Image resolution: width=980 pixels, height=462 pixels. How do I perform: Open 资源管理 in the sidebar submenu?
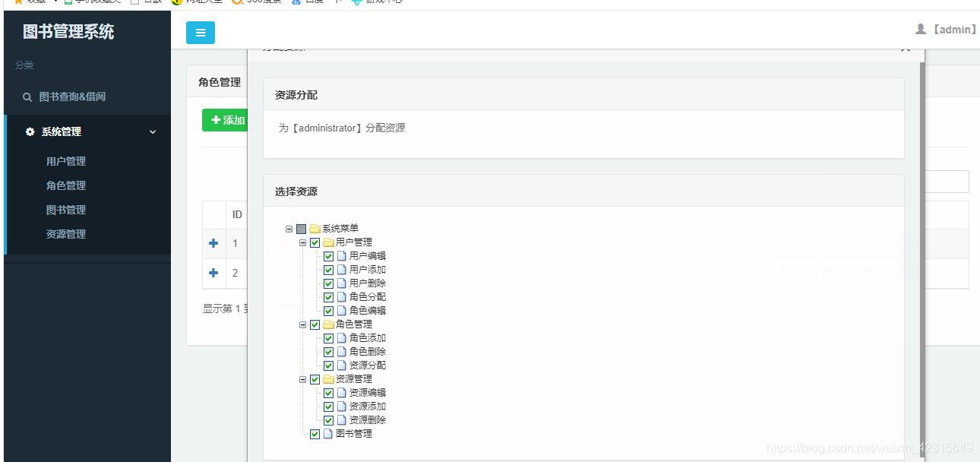click(66, 234)
